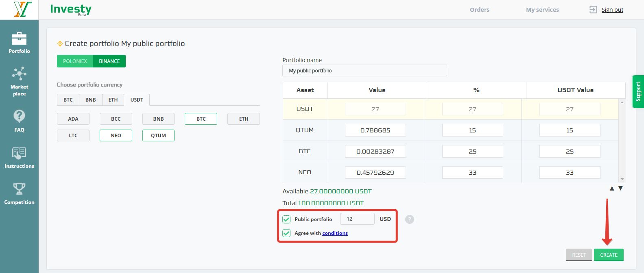
Task: Open the conditions link
Action: [x=335, y=233]
